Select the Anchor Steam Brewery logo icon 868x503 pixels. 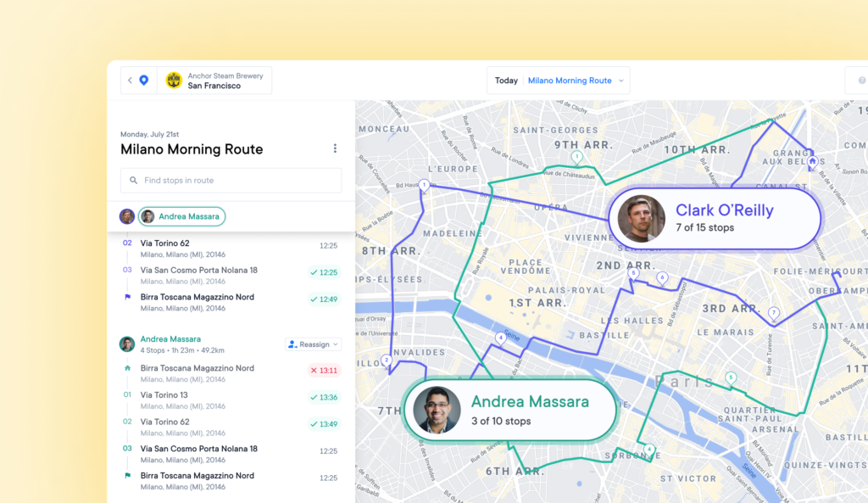pyautogui.click(x=173, y=80)
